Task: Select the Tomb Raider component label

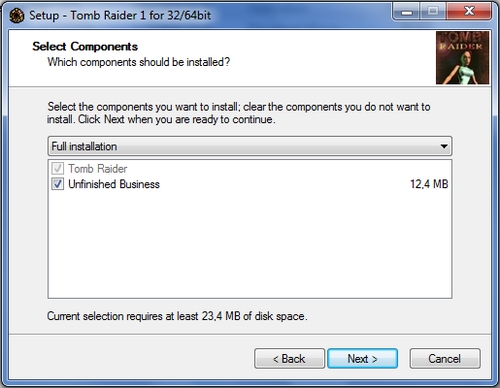Action: point(98,169)
